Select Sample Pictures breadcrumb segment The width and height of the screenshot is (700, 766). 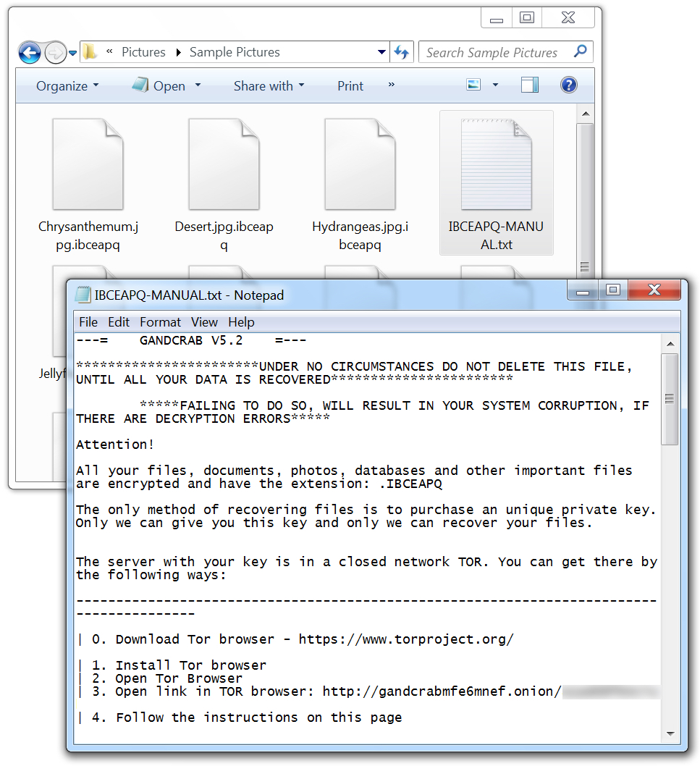(235, 52)
